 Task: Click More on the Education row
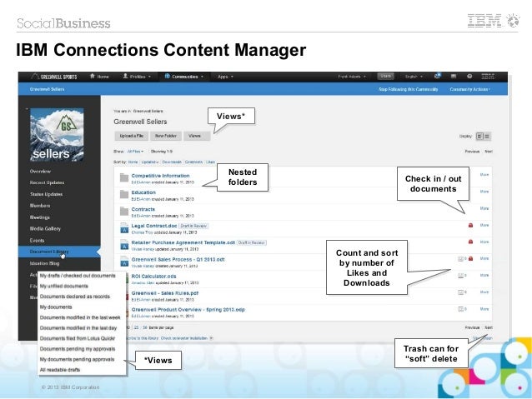[484, 192]
